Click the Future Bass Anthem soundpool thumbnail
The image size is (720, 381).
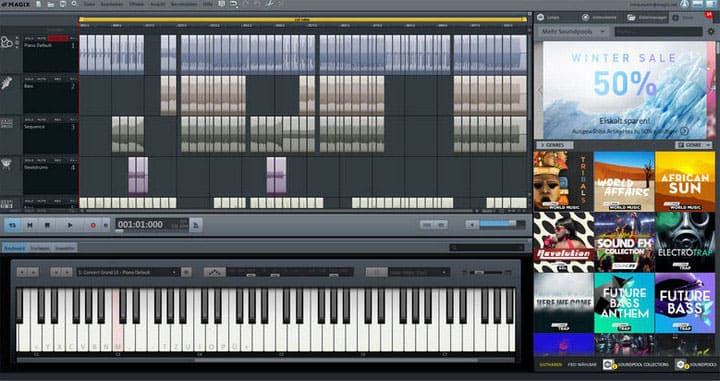click(624, 303)
